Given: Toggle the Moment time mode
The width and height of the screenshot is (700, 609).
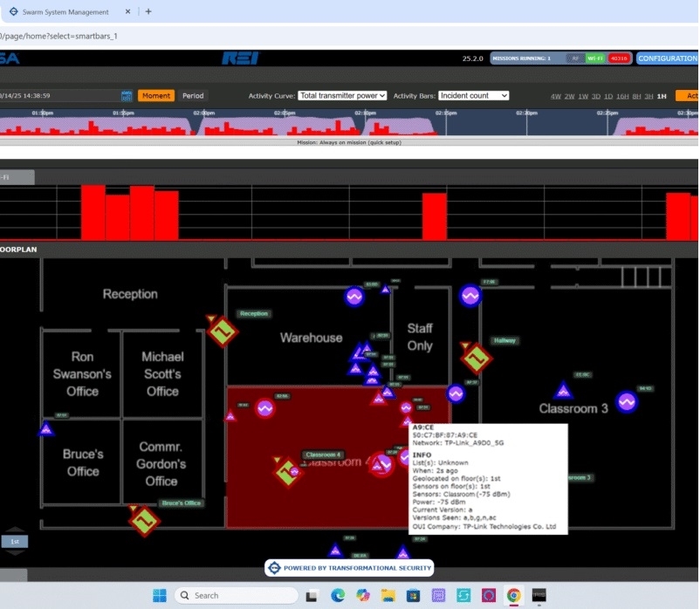Looking at the screenshot, I should point(156,96).
